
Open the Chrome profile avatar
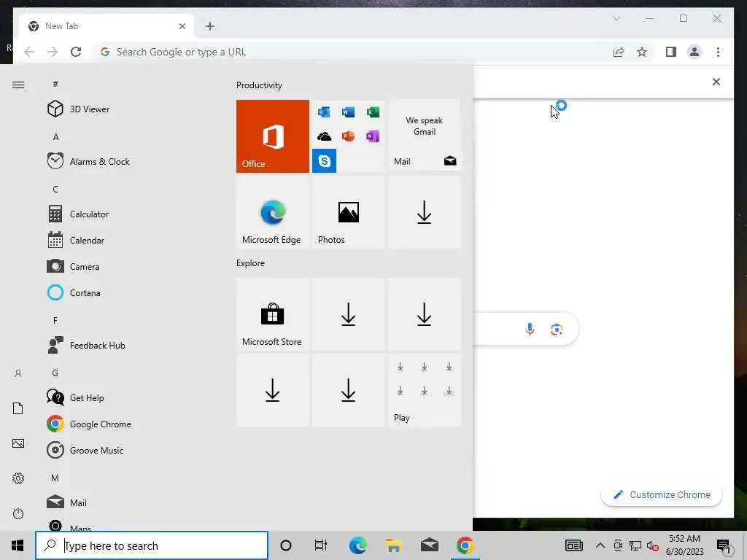(x=694, y=52)
